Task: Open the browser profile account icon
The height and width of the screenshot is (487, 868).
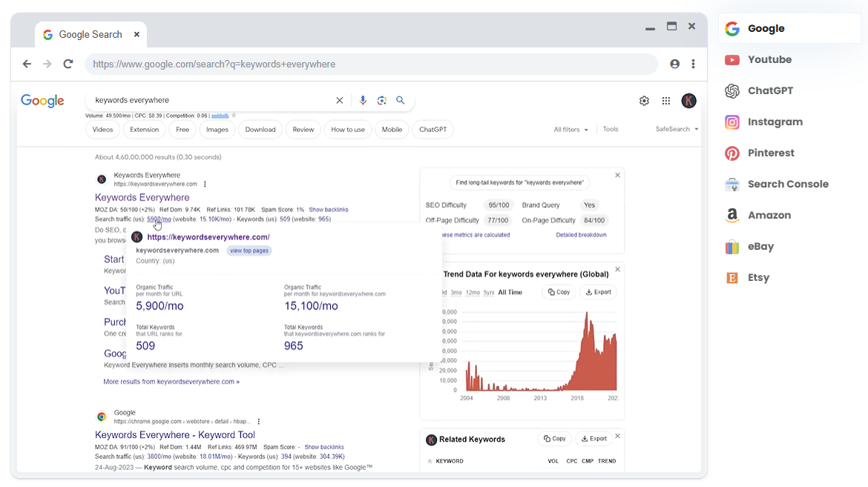Action: (x=674, y=64)
